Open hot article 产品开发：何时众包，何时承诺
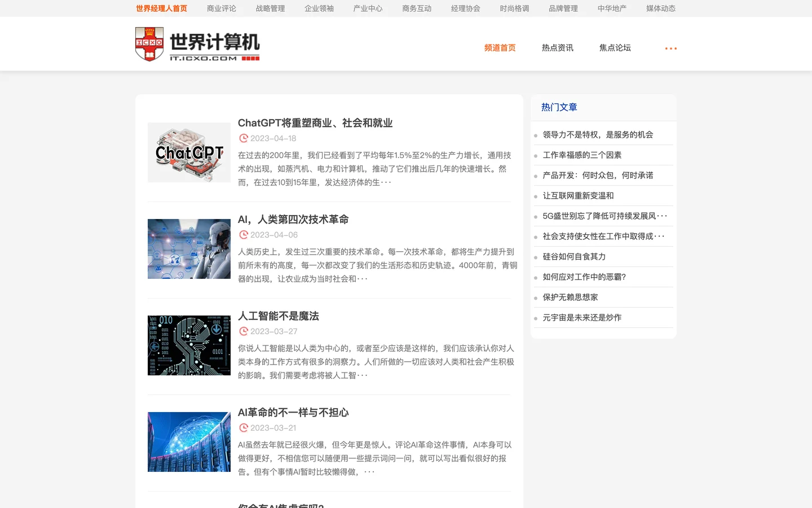This screenshot has width=812, height=508. (x=598, y=176)
